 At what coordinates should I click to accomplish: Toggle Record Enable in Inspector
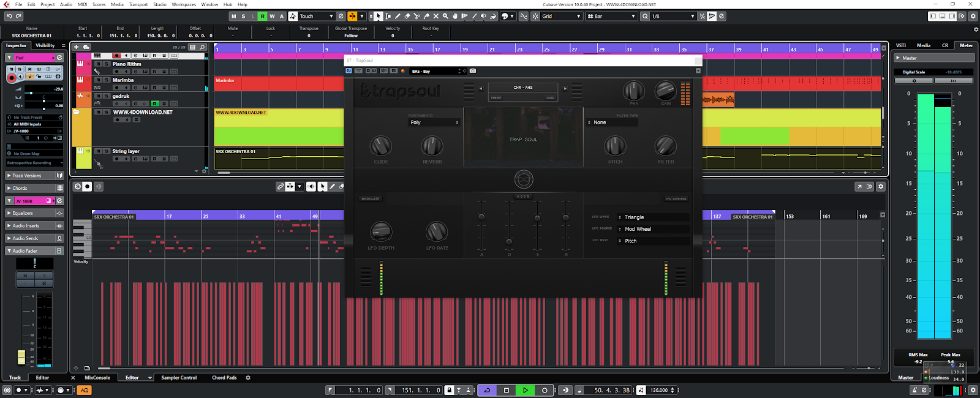click(11, 78)
